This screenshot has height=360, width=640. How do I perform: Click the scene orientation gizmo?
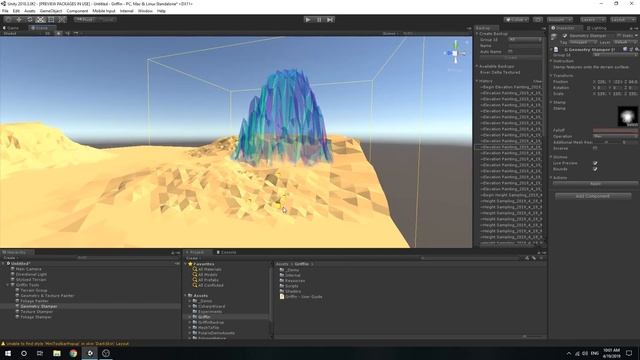tap(456, 53)
